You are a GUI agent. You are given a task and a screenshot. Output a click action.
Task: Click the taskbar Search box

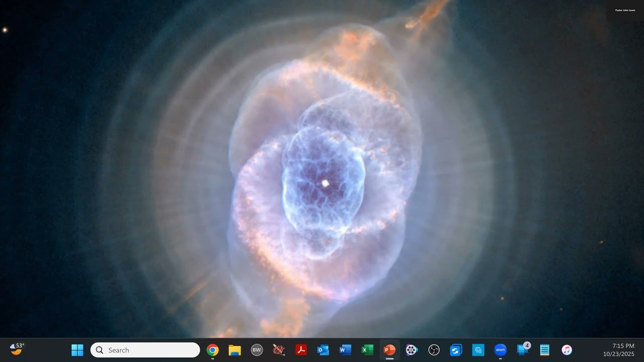click(x=145, y=350)
